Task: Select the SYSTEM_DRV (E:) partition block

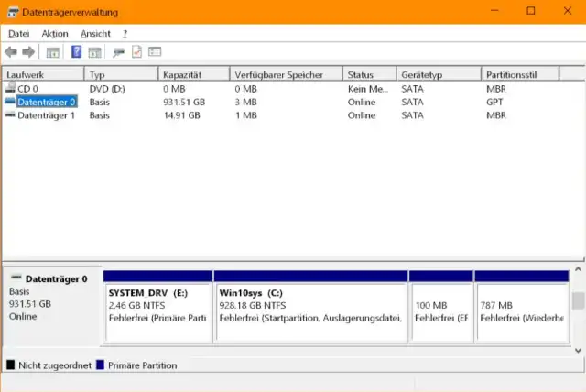Action: 157,311
